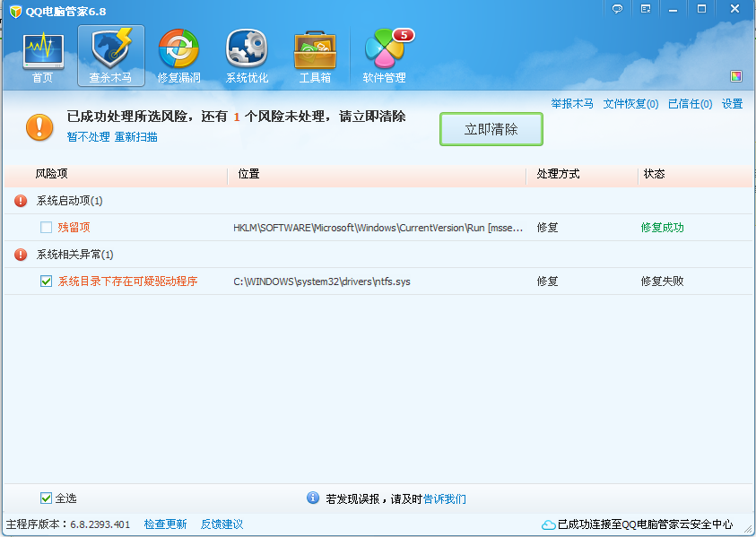This screenshot has width=756, height=537.
Task: Select the 系统相关异常(1) group row
Action: tap(378, 255)
